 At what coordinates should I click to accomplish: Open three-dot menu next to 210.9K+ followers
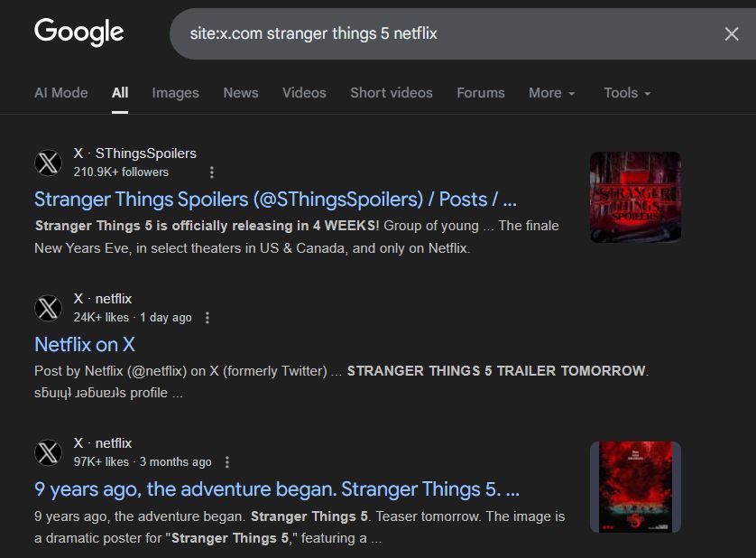click(212, 172)
